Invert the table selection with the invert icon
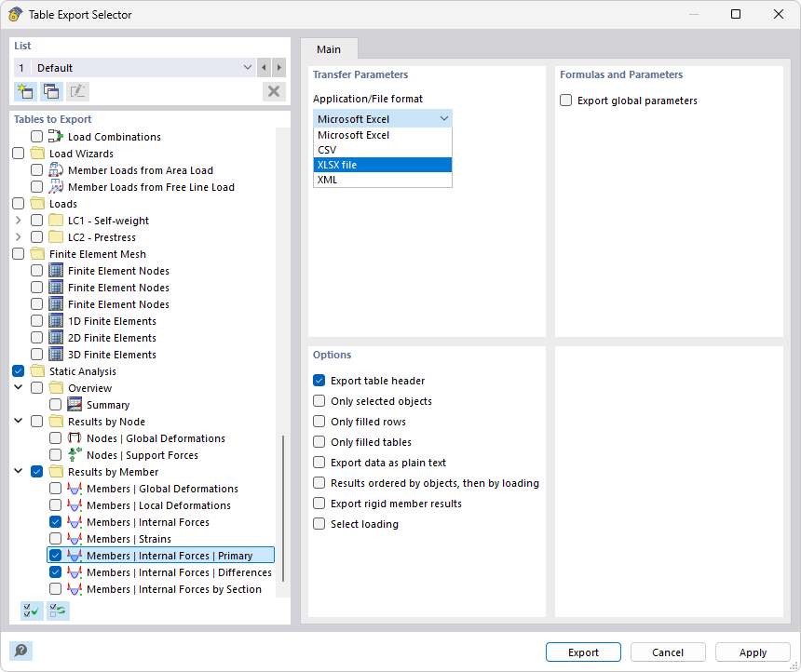The width and height of the screenshot is (801, 672). [58, 611]
